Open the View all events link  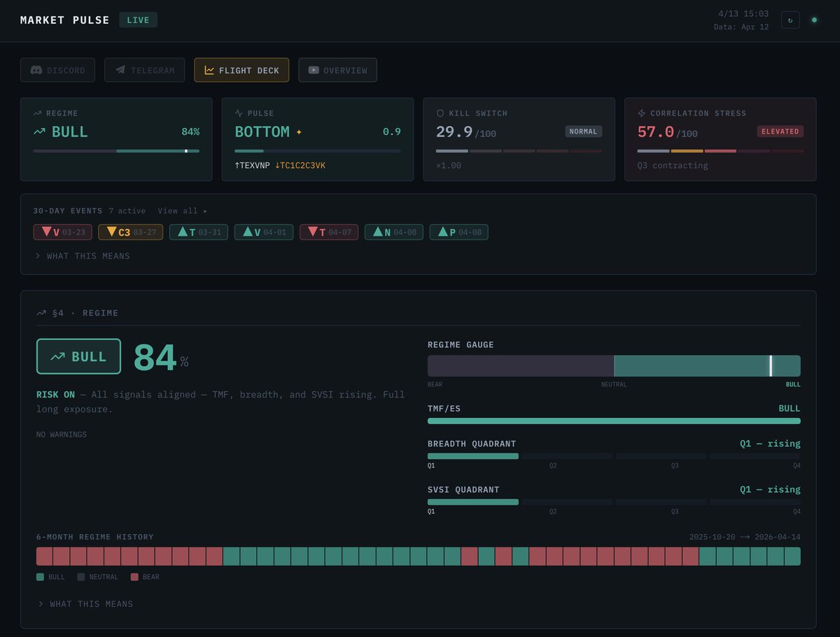click(182, 211)
